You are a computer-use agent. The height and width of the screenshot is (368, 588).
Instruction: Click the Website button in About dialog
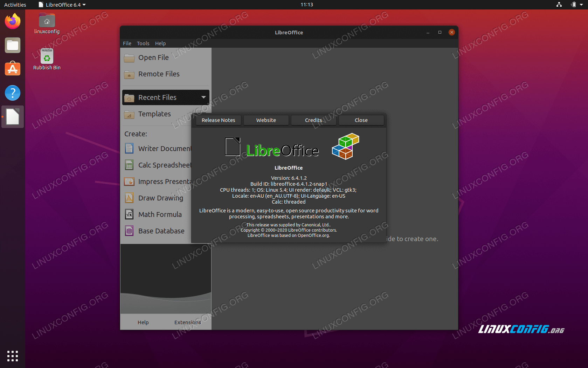tap(266, 120)
